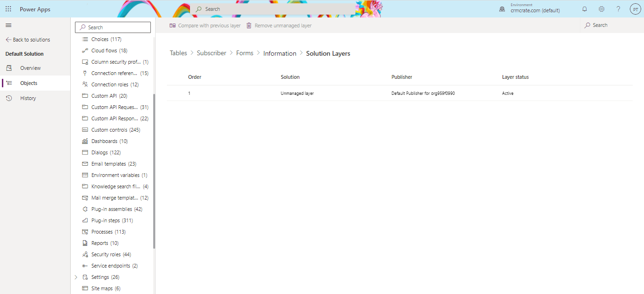Click the Email templates envelope icon
This screenshot has height=294, width=644.
(84, 163)
